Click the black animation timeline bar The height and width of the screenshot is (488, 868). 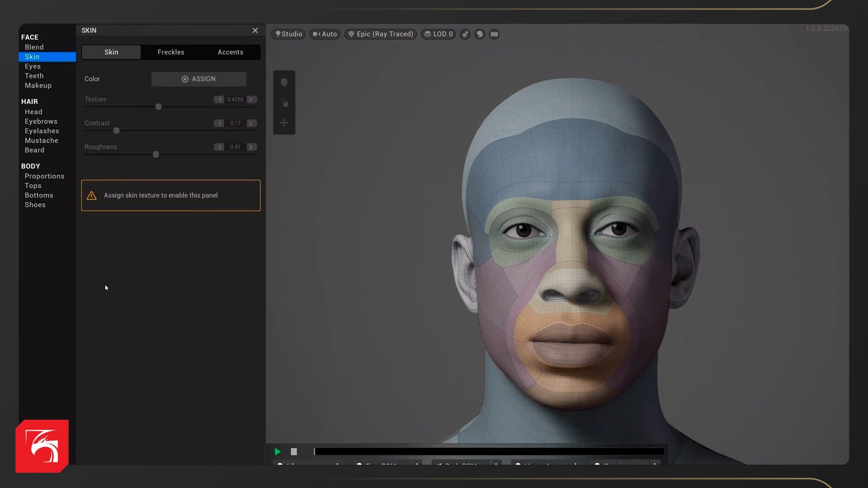[489, 451]
